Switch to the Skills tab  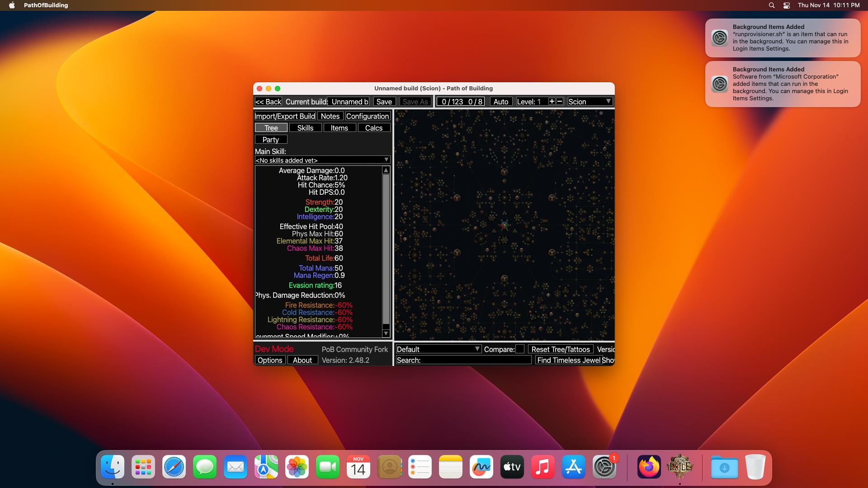305,128
